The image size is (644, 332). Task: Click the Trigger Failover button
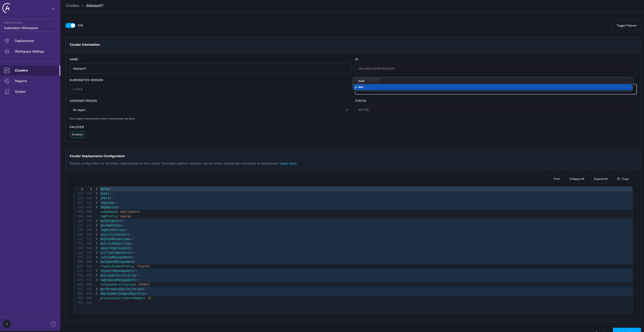(x=626, y=26)
